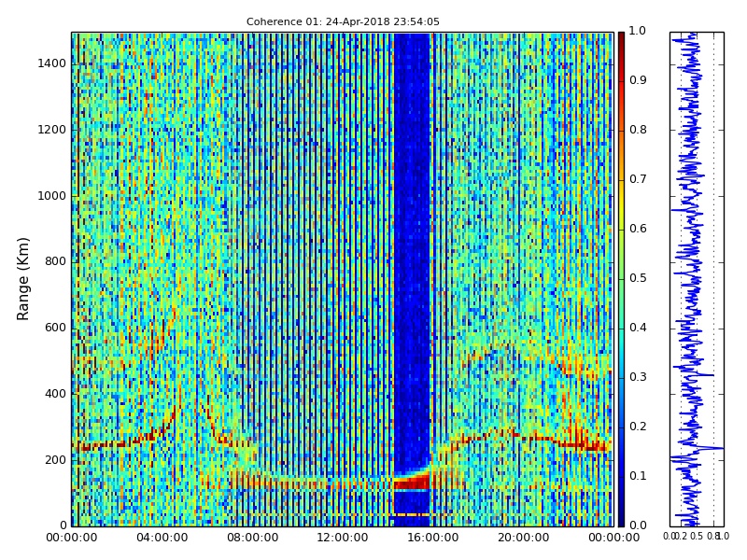Click the 400 tick label on the range axis
This screenshot has height=560, width=747.
pyautogui.click(x=55, y=394)
